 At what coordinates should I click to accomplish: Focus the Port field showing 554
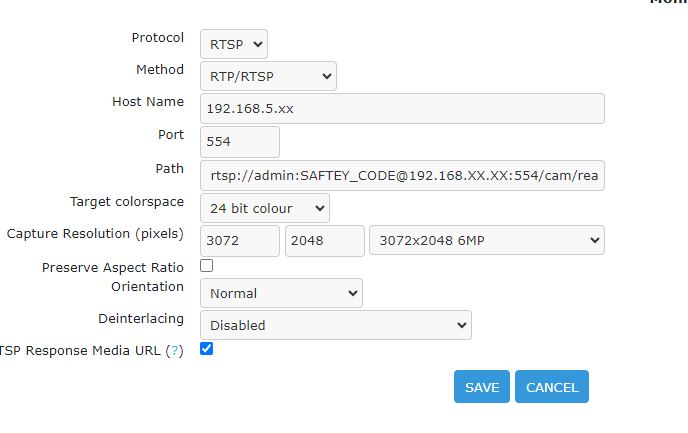point(240,142)
